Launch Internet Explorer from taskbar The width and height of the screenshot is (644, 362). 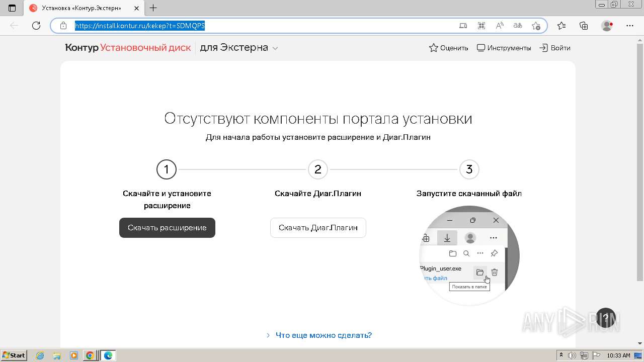40,355
